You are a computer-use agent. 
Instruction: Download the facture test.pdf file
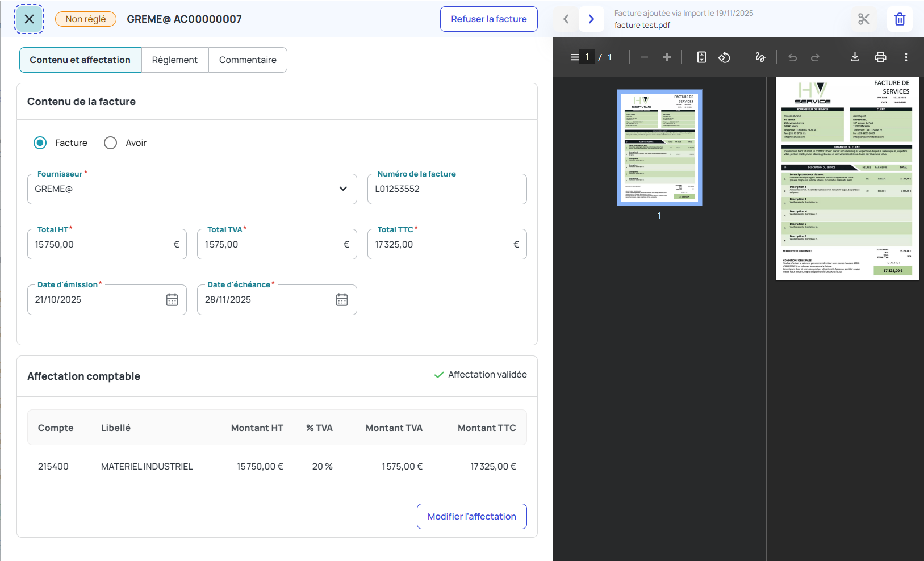click(x=855, y=57)
